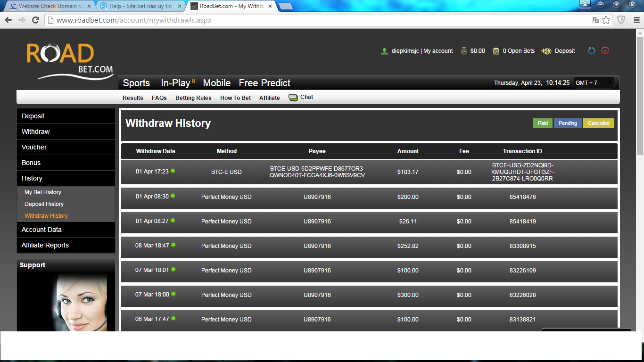644x362 pixels.
Task: Click the Transaction ID column header
Action: (522, 151)
